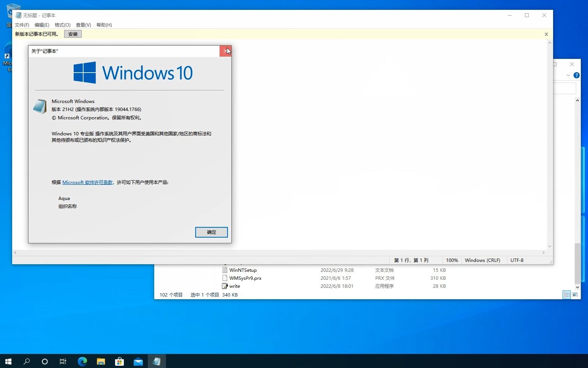
Task: Click date 2022/6/29 9:28
Action: [337, 270]
